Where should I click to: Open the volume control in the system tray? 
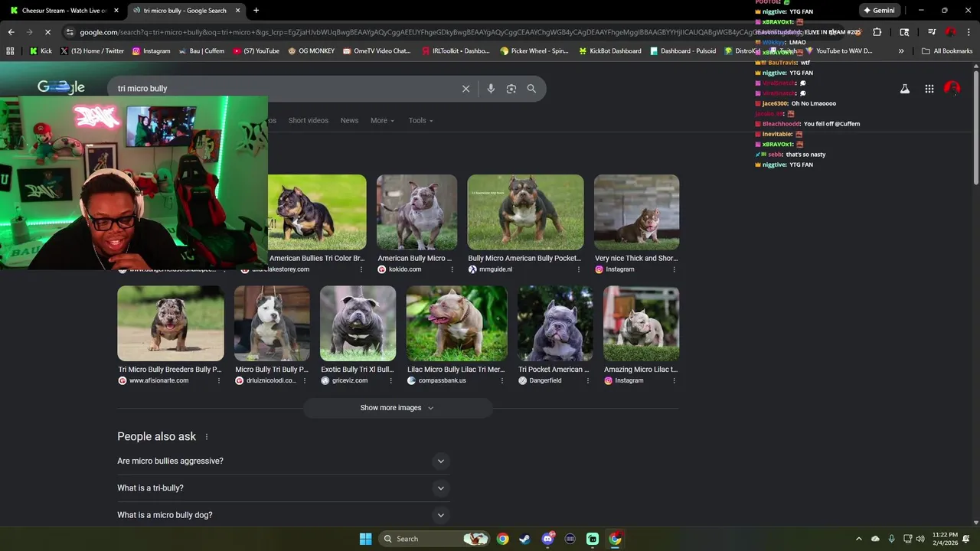click(920, 539)
